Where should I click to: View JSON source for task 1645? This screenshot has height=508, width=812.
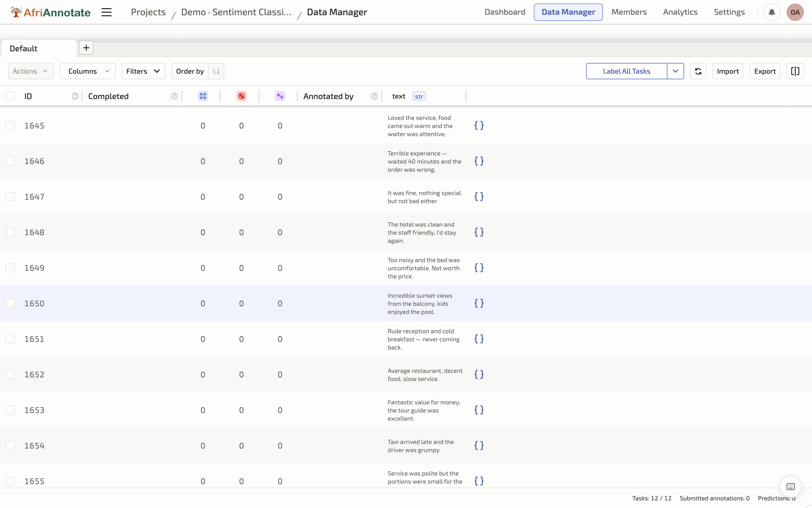(479, 125)
